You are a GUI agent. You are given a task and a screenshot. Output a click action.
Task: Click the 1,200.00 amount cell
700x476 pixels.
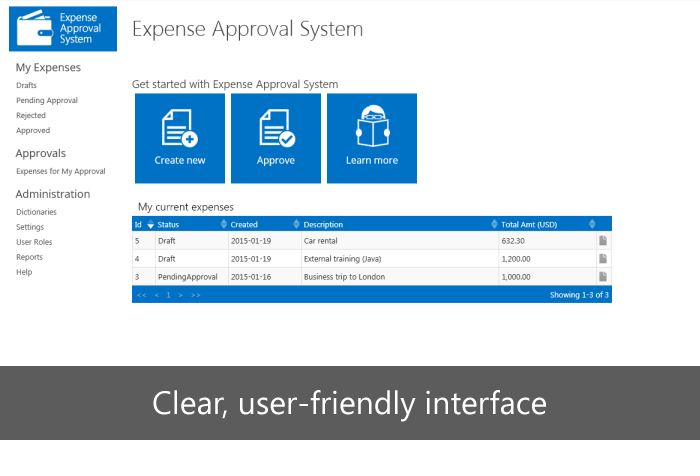pyautogui.click(x=547, y=259)
